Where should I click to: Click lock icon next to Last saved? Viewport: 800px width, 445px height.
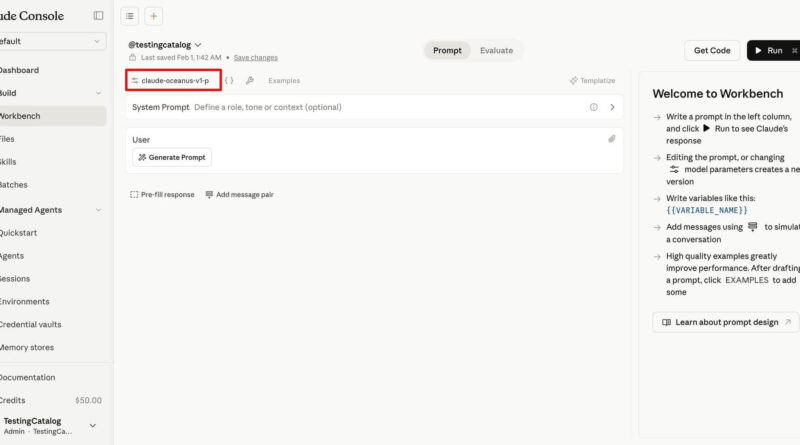pyautogui.click(x=133, y=57)
